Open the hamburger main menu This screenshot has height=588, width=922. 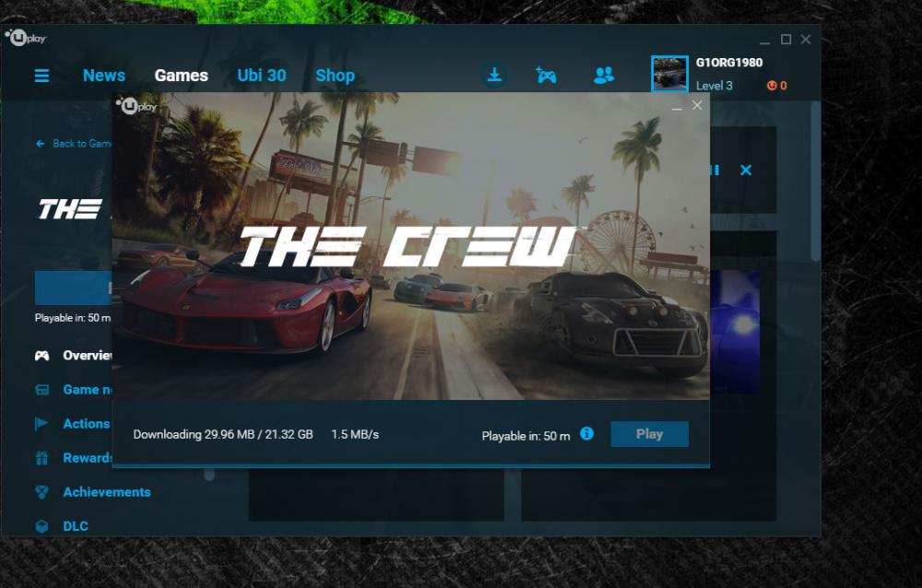click(x=41, y=76)
